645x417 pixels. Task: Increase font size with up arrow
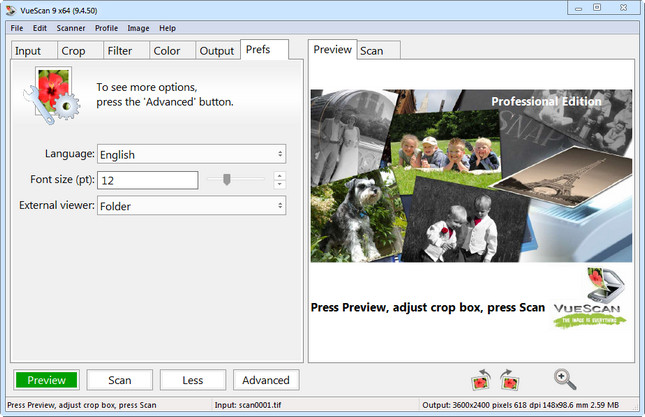click(279, 175)
